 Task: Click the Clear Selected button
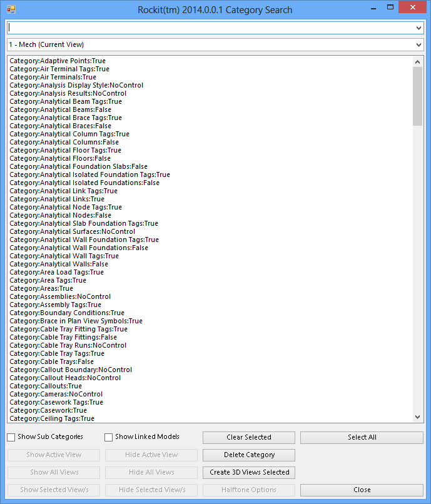[x=249, y=438]
